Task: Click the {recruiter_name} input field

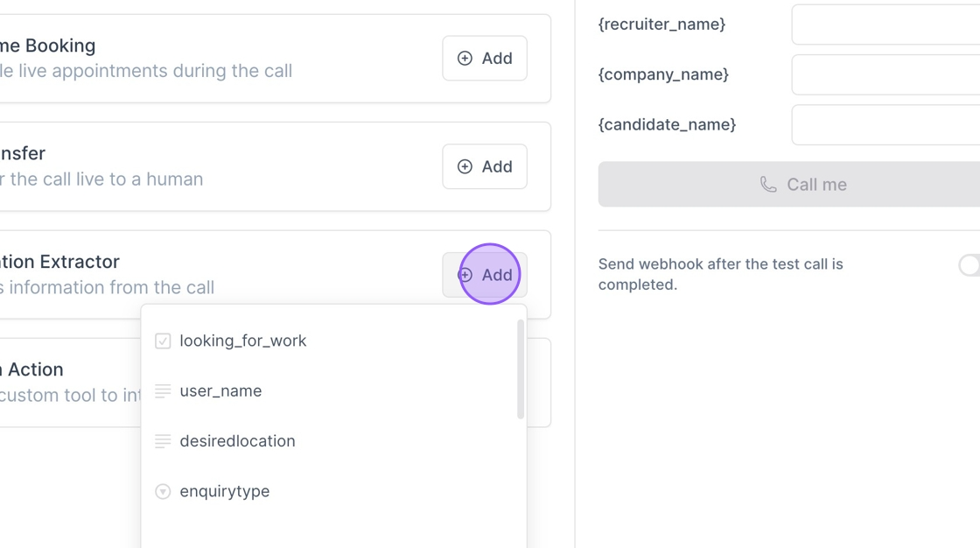Action: [885, 25]
